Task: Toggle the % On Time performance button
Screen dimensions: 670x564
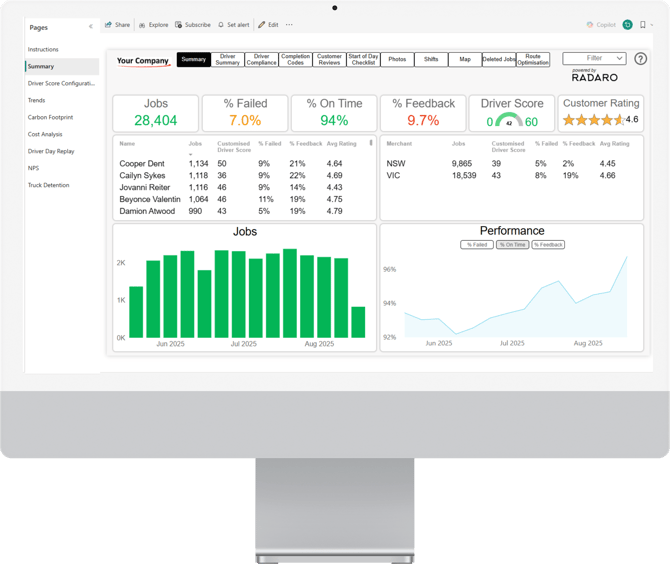Action: point(512,244)
